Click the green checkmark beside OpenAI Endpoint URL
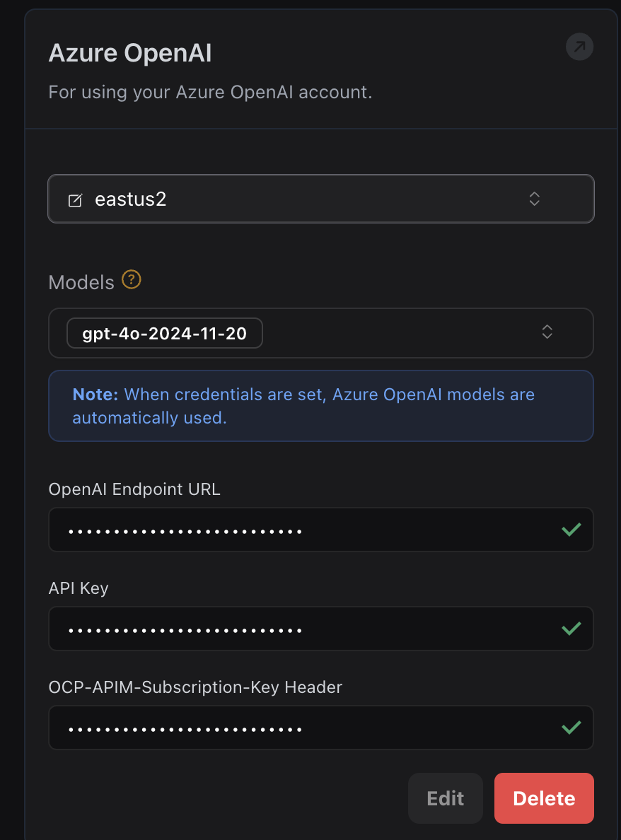 click(571, 530)
